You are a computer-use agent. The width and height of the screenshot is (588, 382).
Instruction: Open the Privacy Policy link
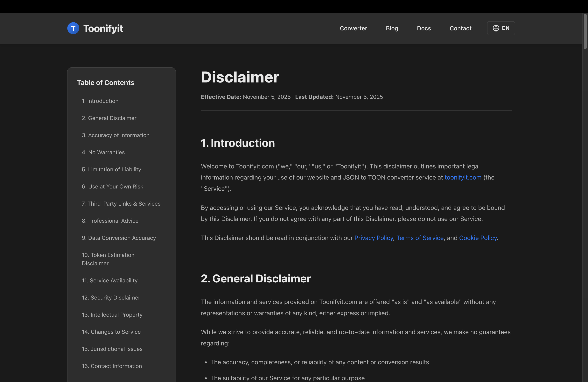click(x=374, y=238)
